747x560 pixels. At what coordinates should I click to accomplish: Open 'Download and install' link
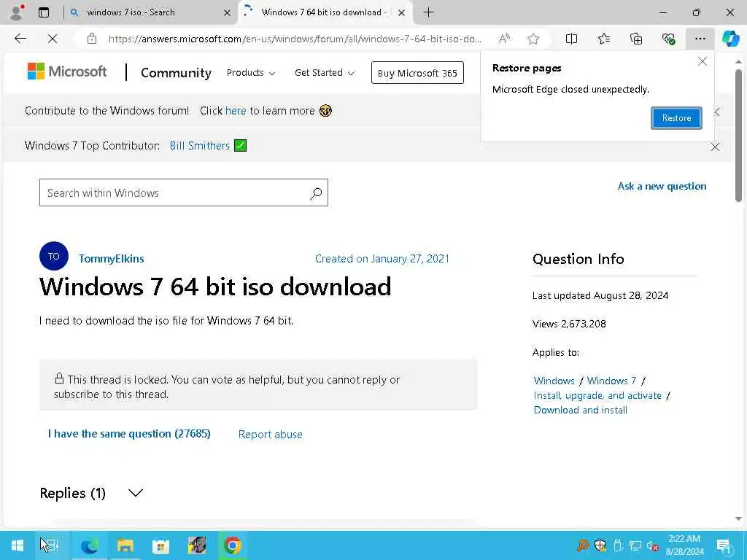coord(580,410)
